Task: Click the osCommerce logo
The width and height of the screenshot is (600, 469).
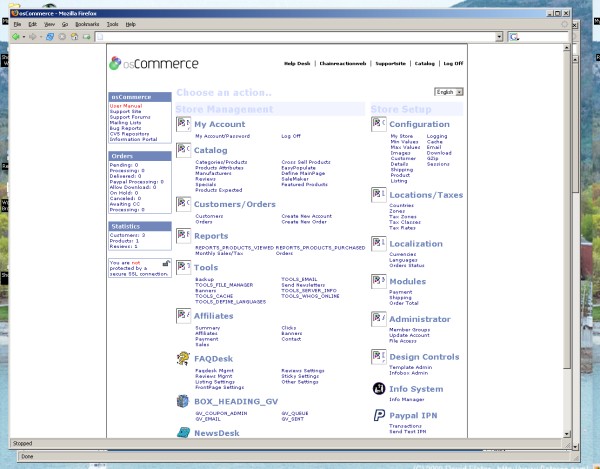Action: tap(154, 64)
